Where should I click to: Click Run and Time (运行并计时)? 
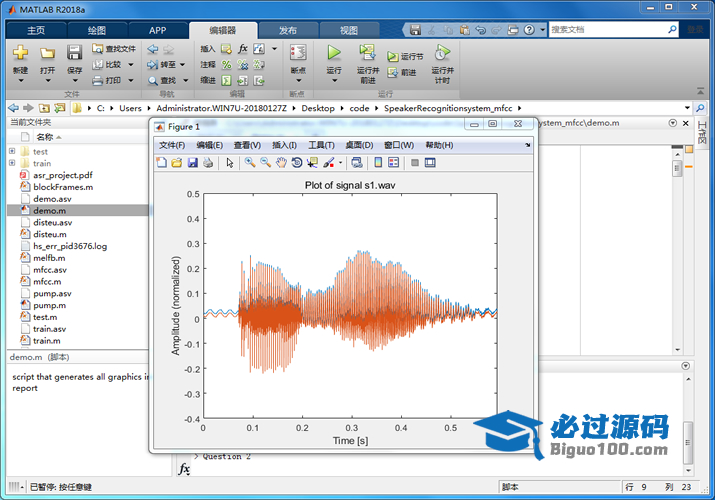click(x=442, y=64)
